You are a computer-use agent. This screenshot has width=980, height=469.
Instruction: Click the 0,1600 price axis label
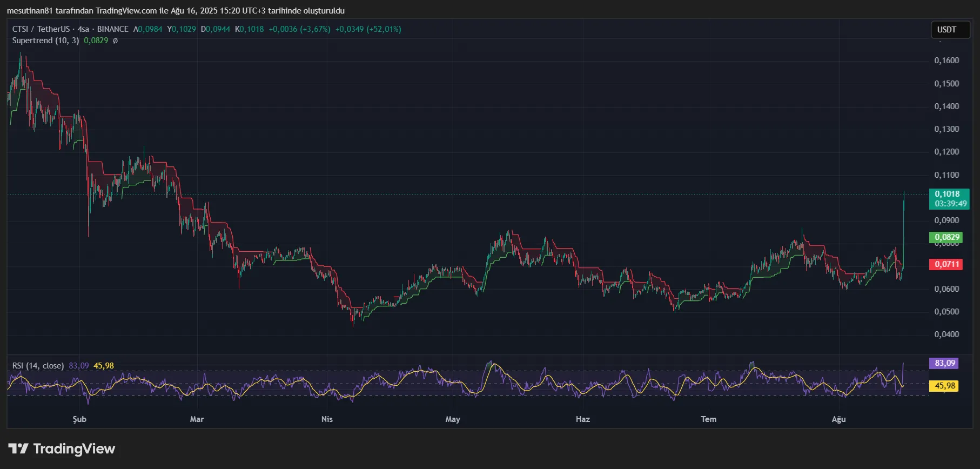click(947, 61)
